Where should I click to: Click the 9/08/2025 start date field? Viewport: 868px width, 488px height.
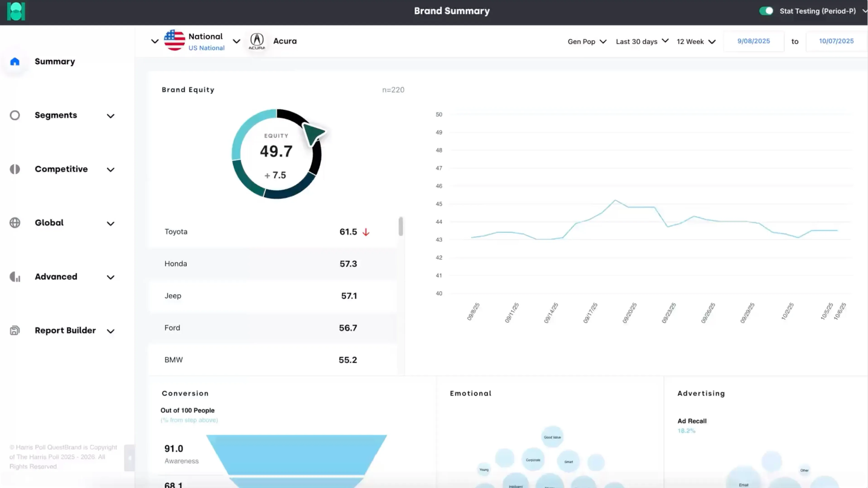(753, 41)
